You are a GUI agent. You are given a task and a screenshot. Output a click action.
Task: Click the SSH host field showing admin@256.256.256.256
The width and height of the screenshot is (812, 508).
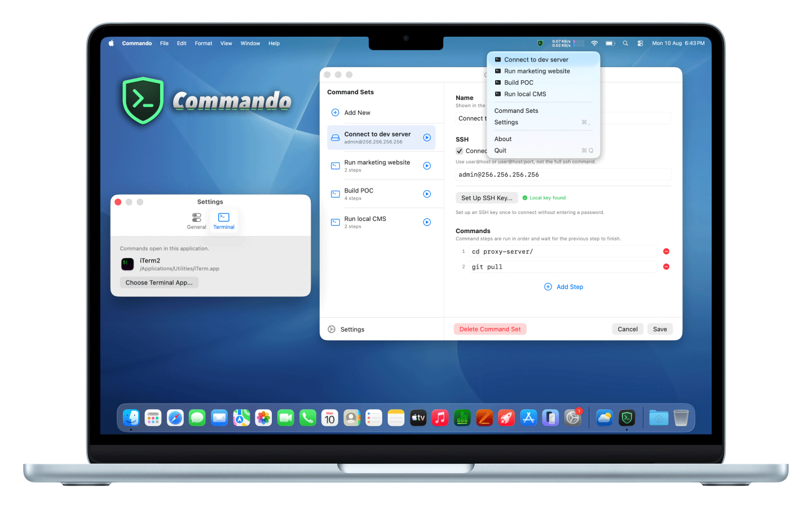click(563, 175)
